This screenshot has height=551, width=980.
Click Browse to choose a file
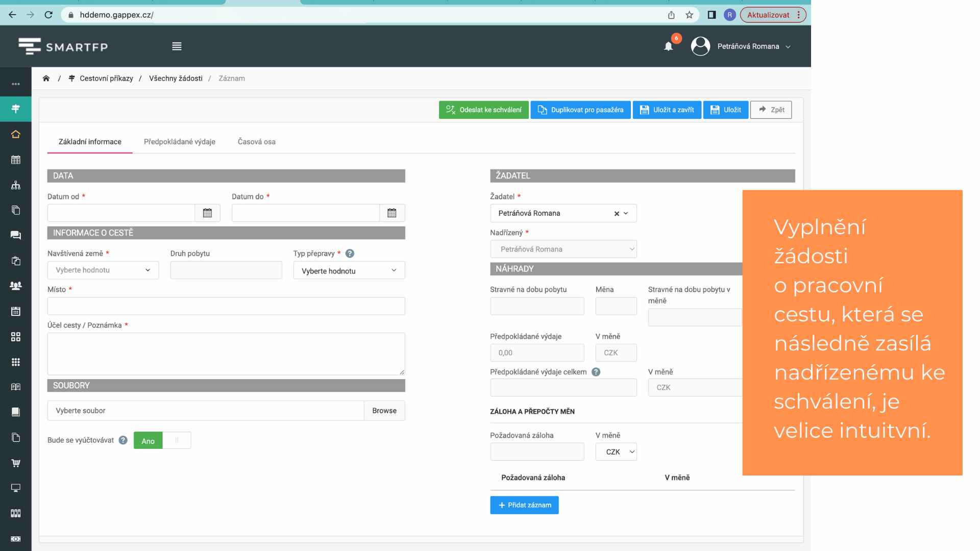pyautogui.click(x=384, y=411)
